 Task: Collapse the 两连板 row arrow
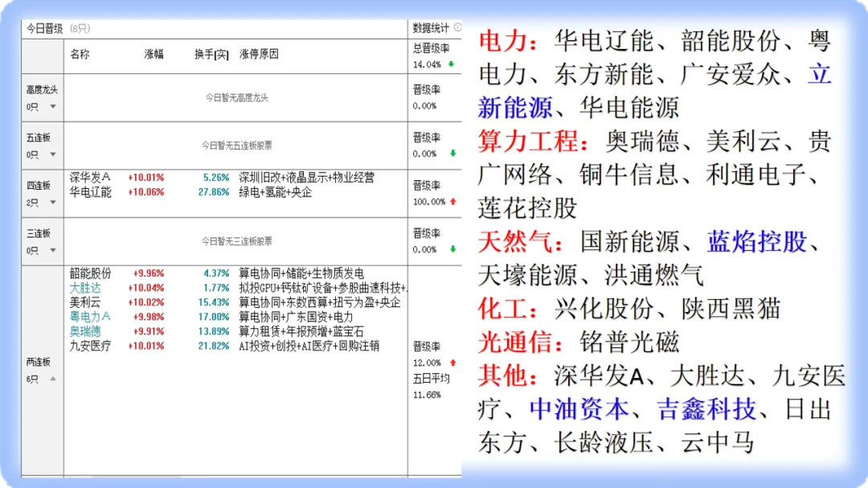coord(53,379)
